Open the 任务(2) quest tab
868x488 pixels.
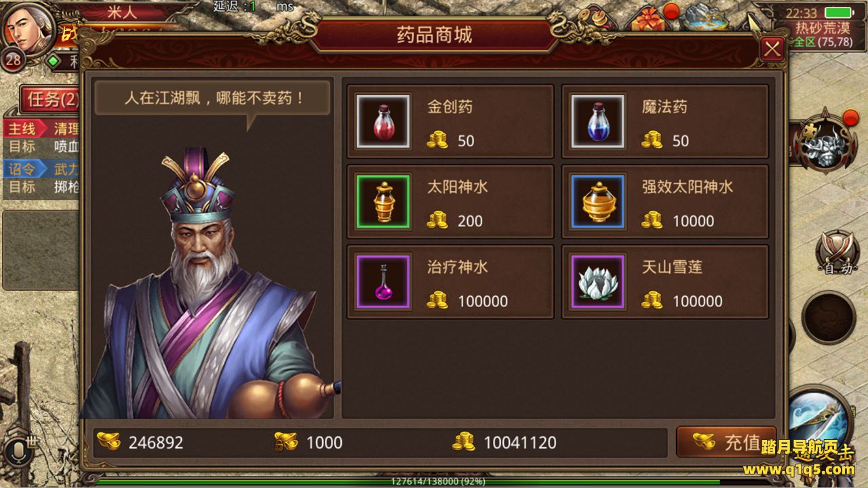click(x=50, y=100)
